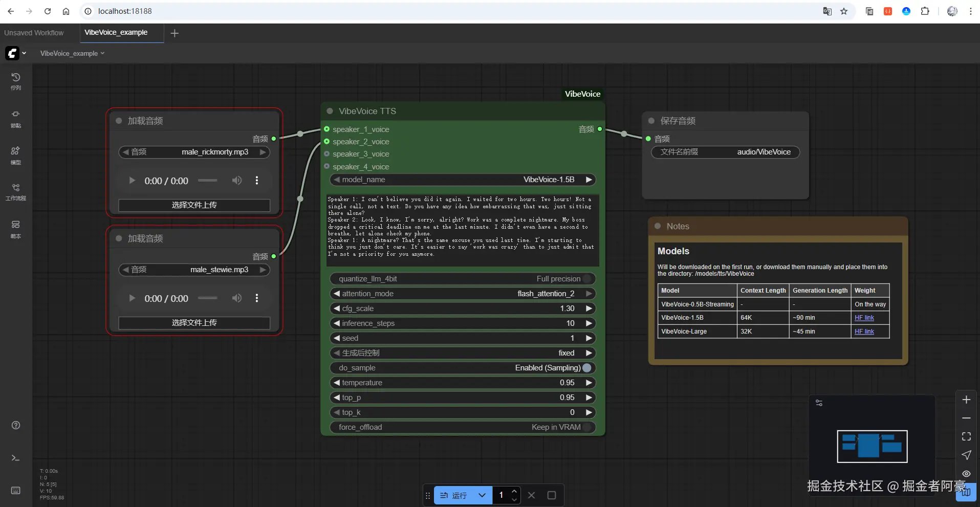Open the model_name VibeVoice-1.5B selector
This screenshot has height=507, width=980.
coord(463,180)
